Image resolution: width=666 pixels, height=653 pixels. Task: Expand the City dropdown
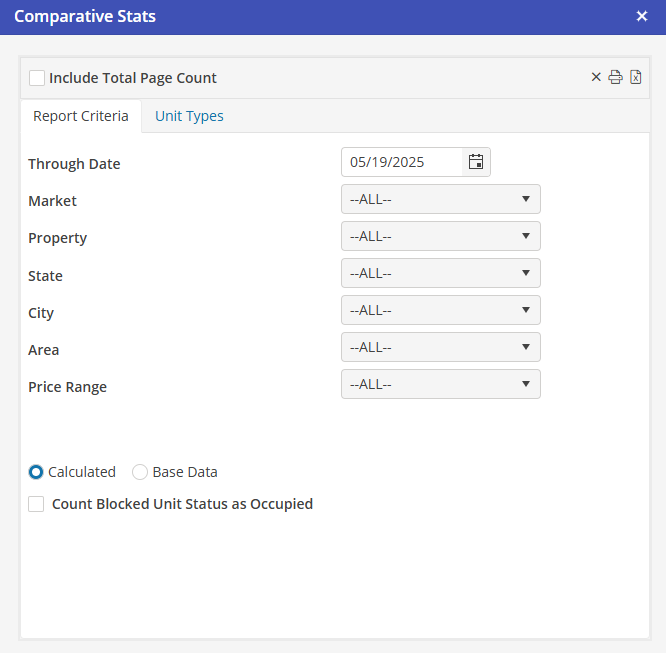coord(440,310)
